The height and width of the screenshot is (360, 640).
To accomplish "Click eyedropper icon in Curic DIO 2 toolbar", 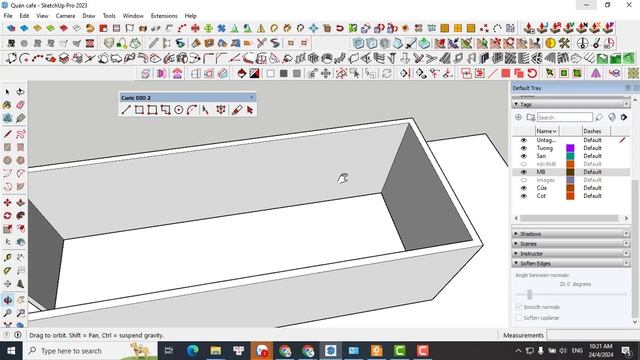I will pos(237,110).
